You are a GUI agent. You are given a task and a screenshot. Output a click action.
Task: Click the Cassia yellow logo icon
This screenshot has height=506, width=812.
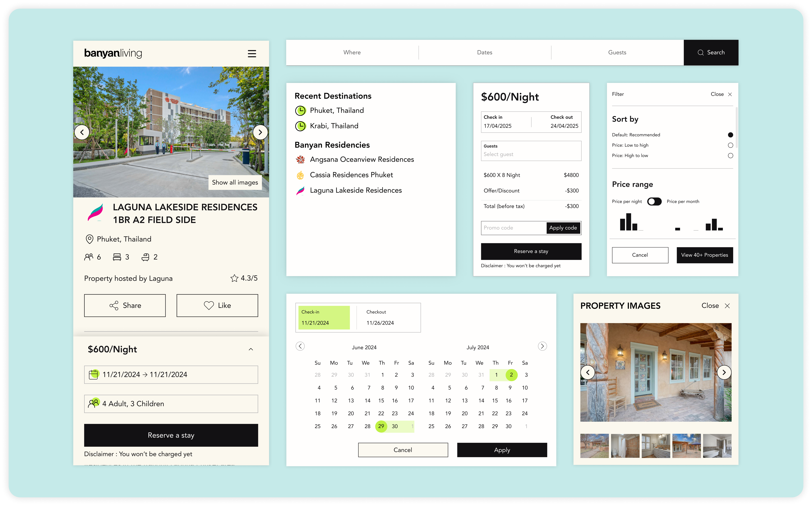[x=300, y=175]
